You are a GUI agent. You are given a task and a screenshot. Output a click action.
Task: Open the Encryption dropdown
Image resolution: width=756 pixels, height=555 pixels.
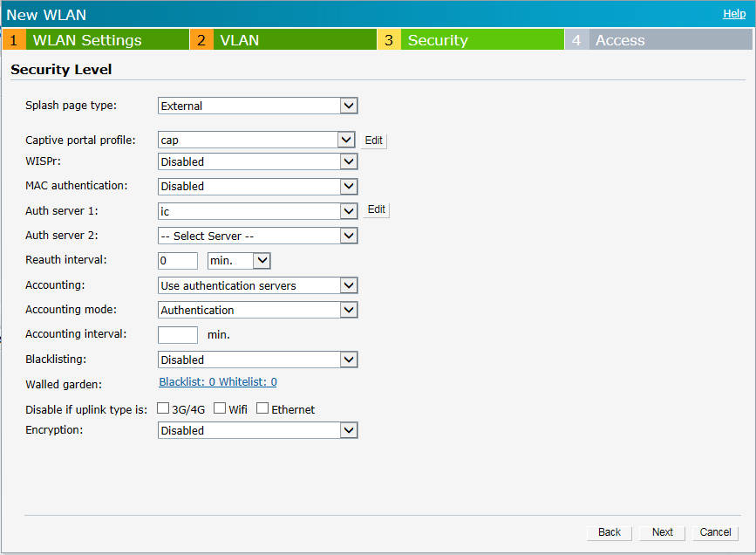(257, 430)
